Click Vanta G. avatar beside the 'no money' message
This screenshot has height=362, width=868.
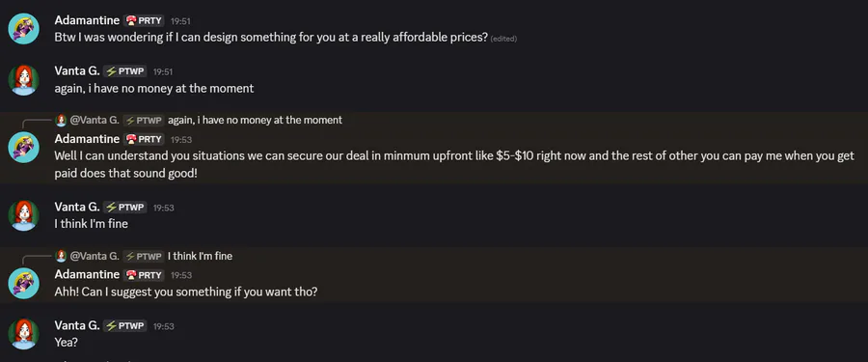tap(24, 80)
